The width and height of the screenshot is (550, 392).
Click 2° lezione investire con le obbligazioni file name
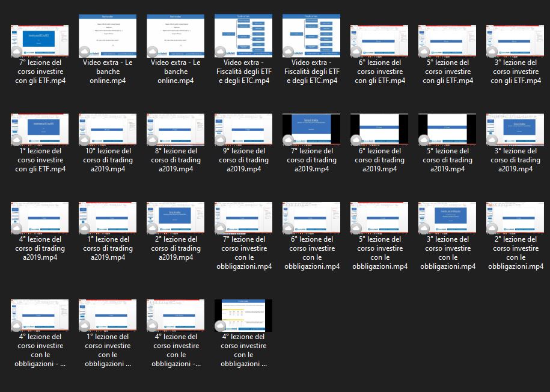515,253
